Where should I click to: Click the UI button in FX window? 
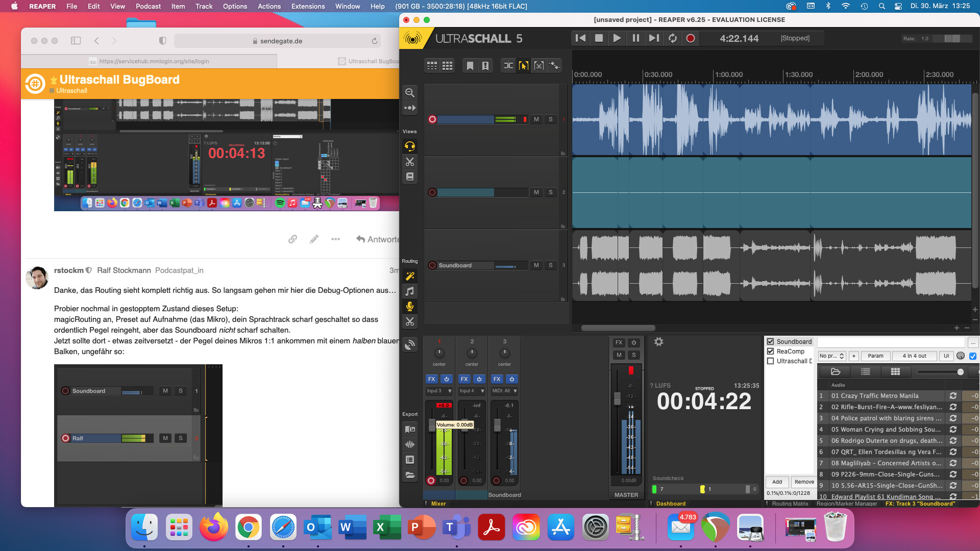point(946,356)
